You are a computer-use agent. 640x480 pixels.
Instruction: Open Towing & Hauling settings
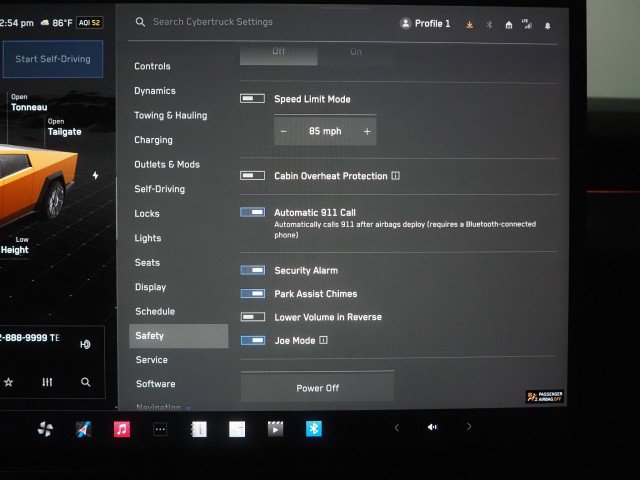(171, 115)
